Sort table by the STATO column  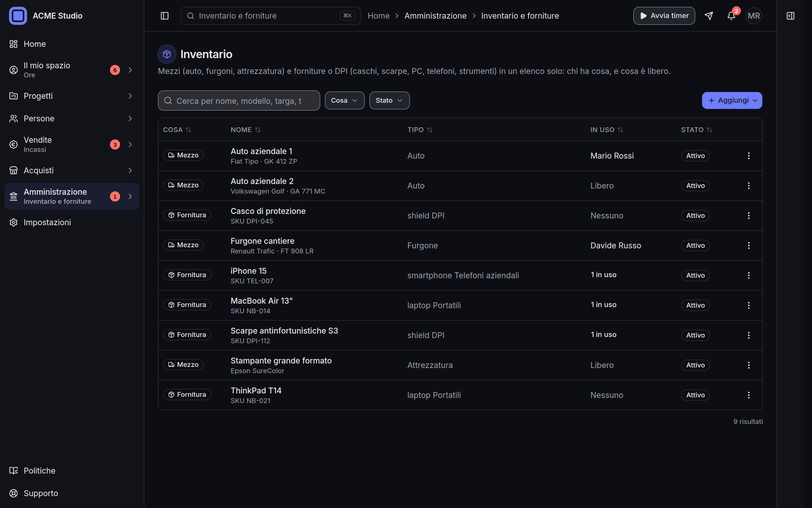tap(697, 130)
